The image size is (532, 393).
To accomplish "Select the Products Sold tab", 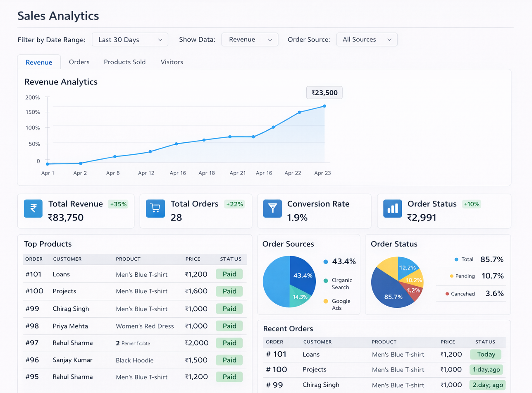I will 124,62.
